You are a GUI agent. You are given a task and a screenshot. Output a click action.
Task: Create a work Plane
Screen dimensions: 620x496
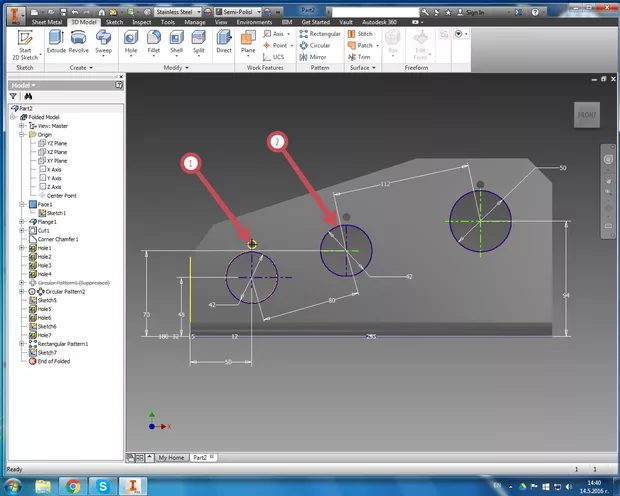[x=247, y=43]
